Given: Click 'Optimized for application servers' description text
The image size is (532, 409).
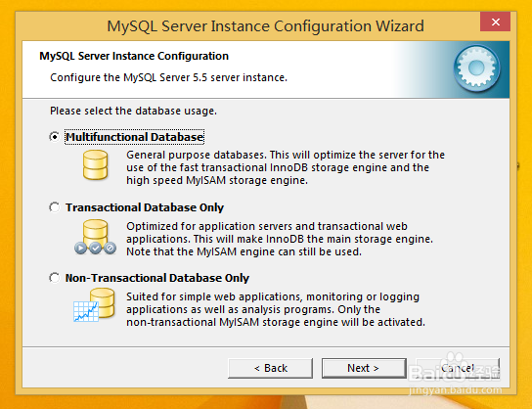Looking at the screenshot, I should [x=280, y=239].
